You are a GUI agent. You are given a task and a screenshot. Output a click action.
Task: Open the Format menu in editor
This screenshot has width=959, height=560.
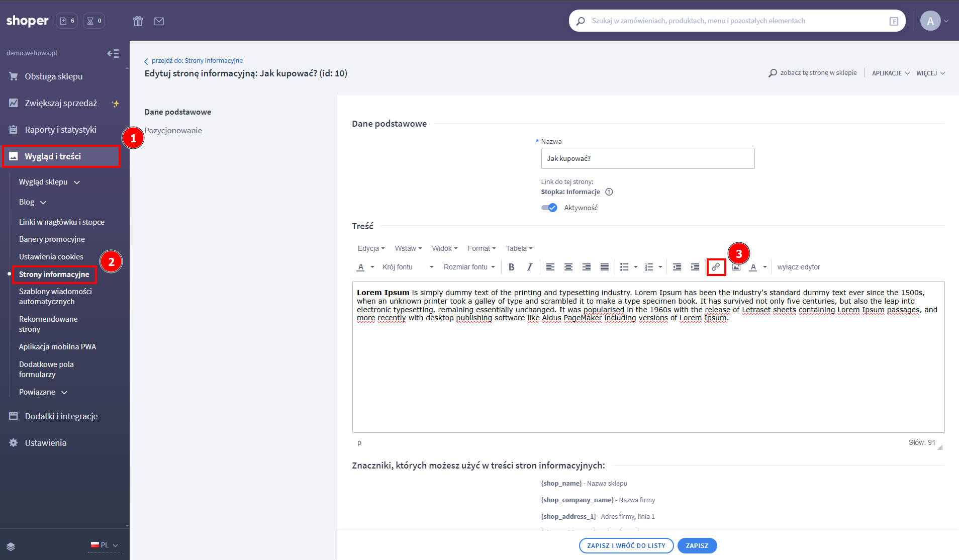pos(482,248)
